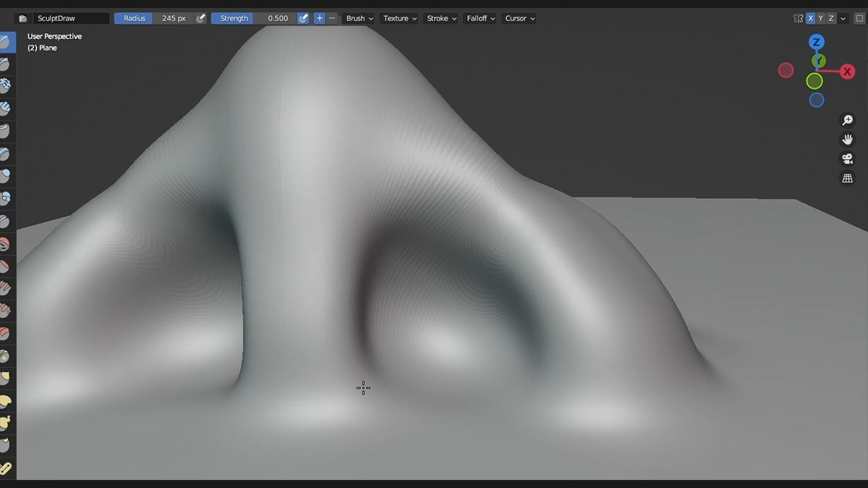Enable X axis symmetry

[811, 18]
